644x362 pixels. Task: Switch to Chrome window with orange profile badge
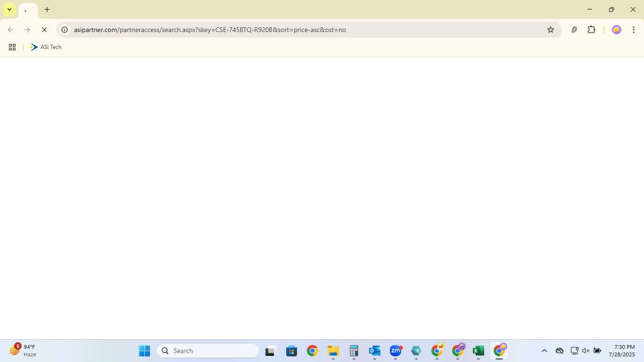coord(437,351)
